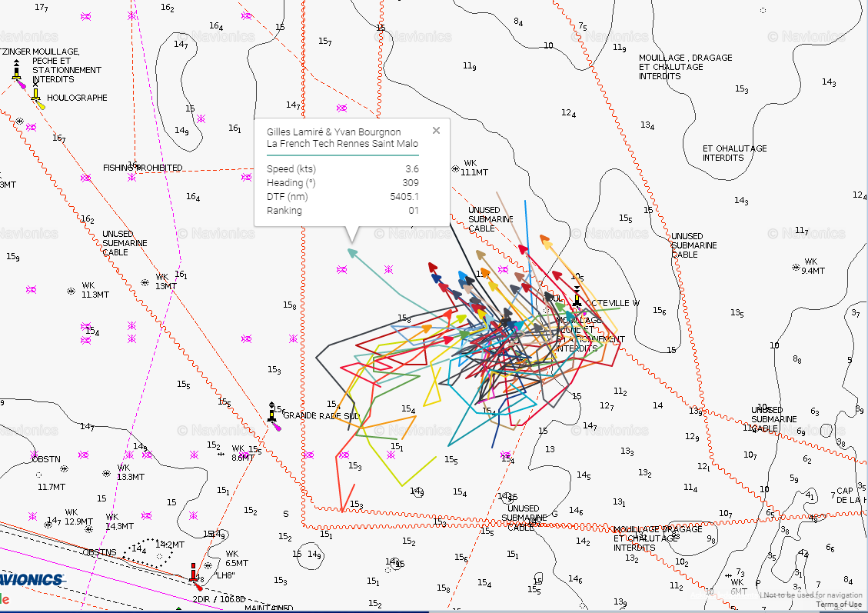The height and width of the screenshot is (613, 868).
Task: Click the HOULOGRAPHE text label
Action: (77, 98)
